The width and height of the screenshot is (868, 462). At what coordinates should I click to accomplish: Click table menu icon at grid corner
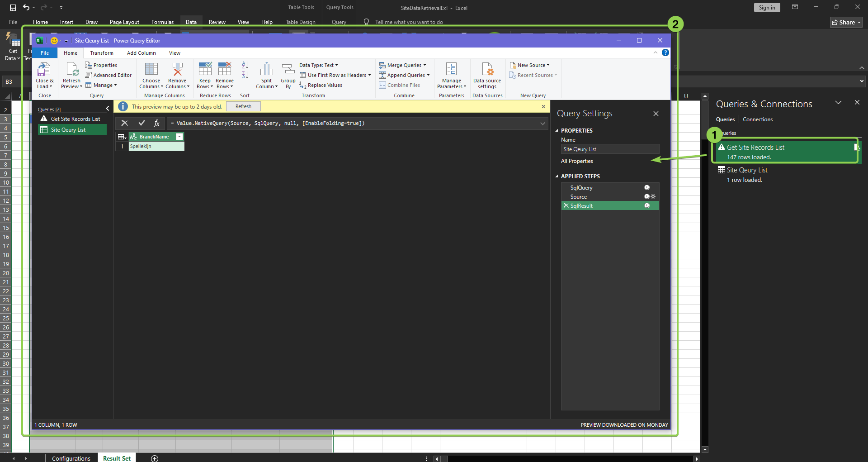pyautogui.click(x=122, y=137)
